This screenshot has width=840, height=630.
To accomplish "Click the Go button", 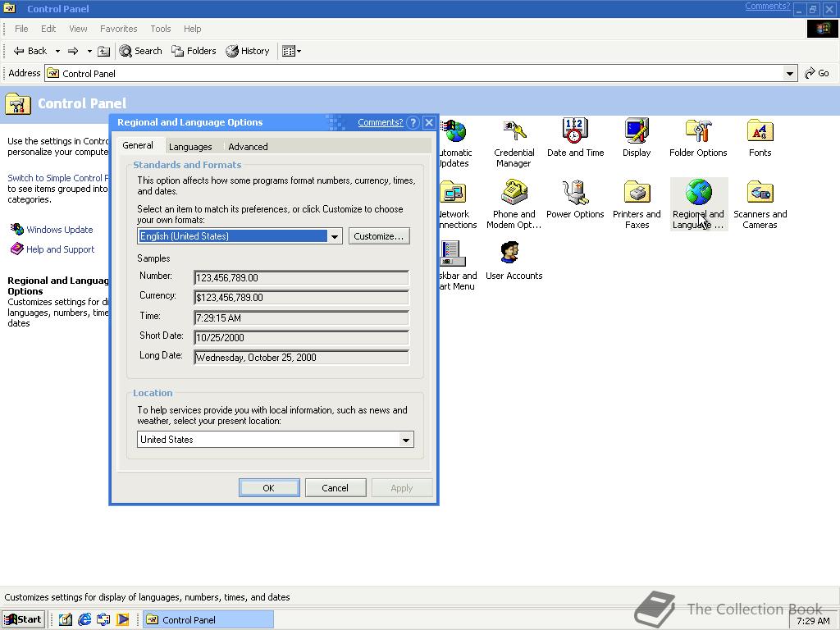I will pyautogui.click(x=817, y=73).
